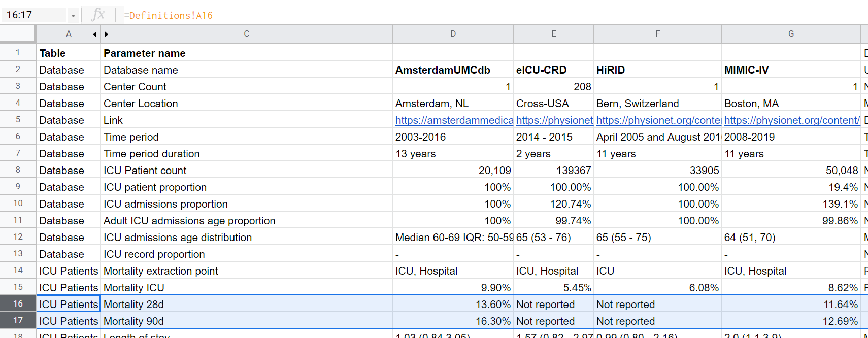Click the 'Parameter name' header cell
Viewport: 868px width, 338px height.
click(246, 53)
